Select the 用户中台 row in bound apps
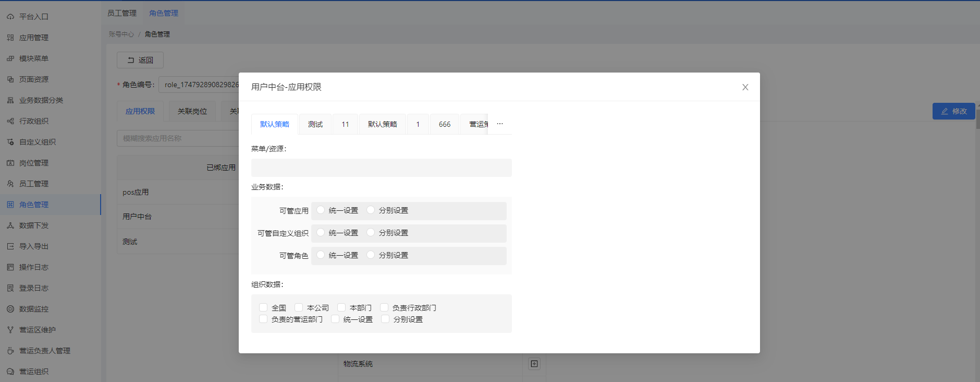The width and height of the screenshot is (980, 382). click(178, 217)
